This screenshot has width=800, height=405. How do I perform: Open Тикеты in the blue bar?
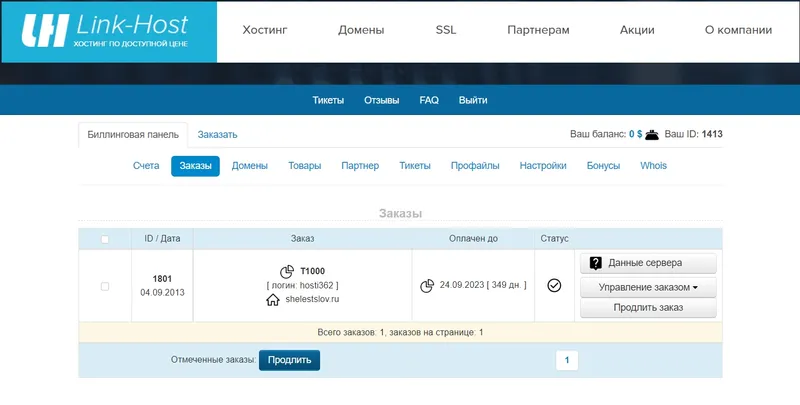328,100
